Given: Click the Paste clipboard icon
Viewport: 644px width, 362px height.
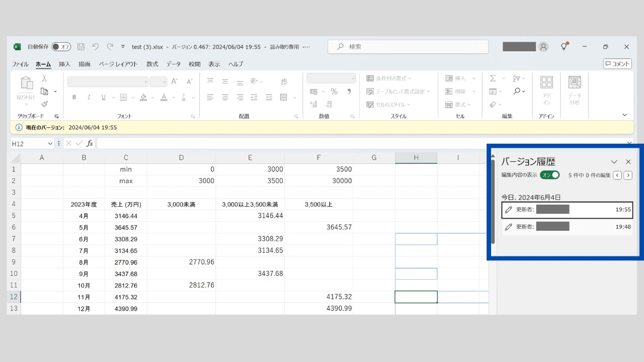Looking at the screenshot, I should pyautogui.click(x=26, y=83).
